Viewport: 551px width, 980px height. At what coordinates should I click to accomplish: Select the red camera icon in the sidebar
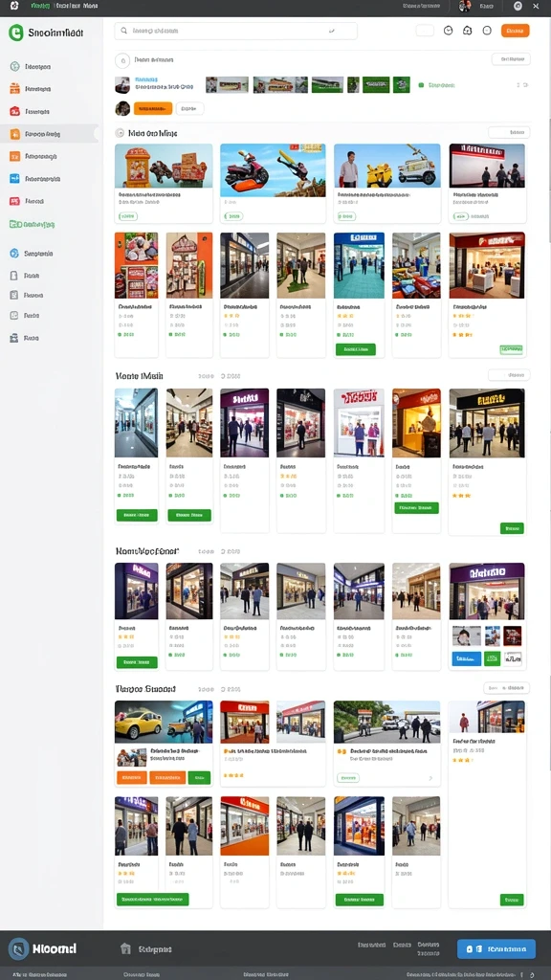(14, 111)
